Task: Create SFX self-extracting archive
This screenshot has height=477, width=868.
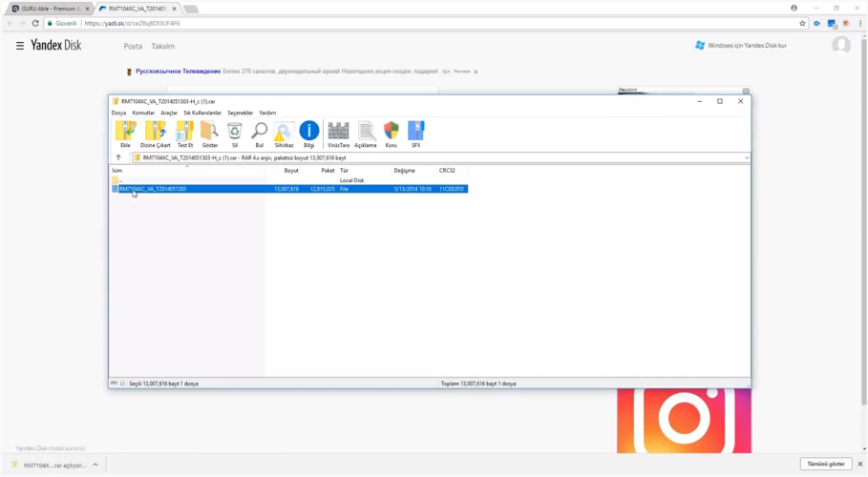Action: [415, 135]
